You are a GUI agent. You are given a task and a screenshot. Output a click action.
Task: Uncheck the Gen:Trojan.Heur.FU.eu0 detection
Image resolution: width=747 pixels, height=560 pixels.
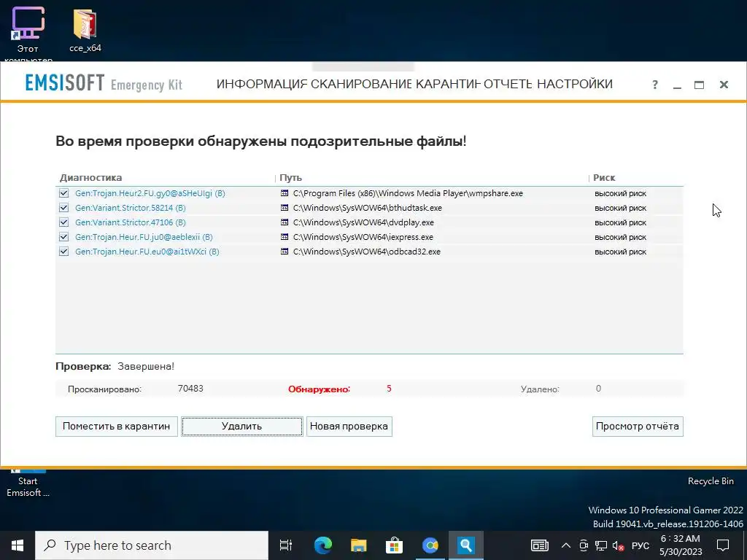point(64,252)
